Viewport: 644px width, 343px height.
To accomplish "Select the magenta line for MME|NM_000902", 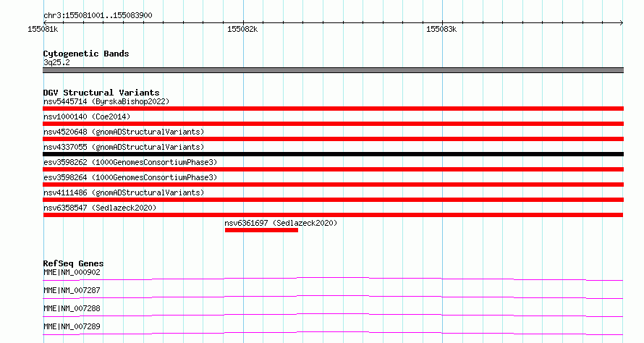I will [x=333, y=279].
